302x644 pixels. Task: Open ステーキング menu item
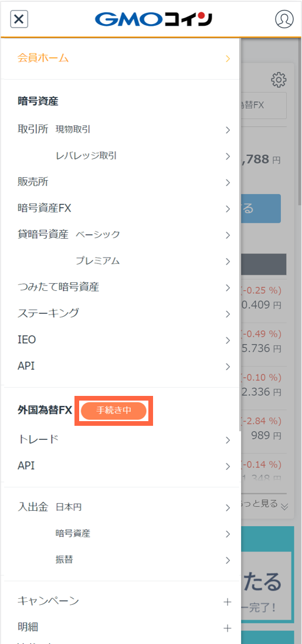(121, 314)
